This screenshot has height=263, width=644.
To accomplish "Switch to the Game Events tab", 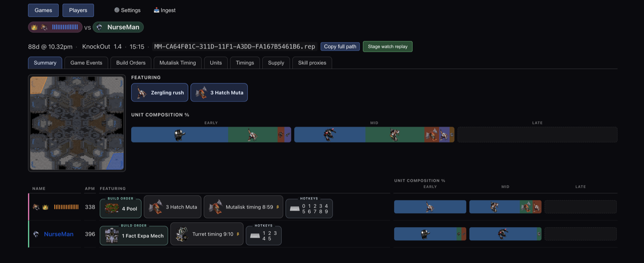I will (86, 63).
